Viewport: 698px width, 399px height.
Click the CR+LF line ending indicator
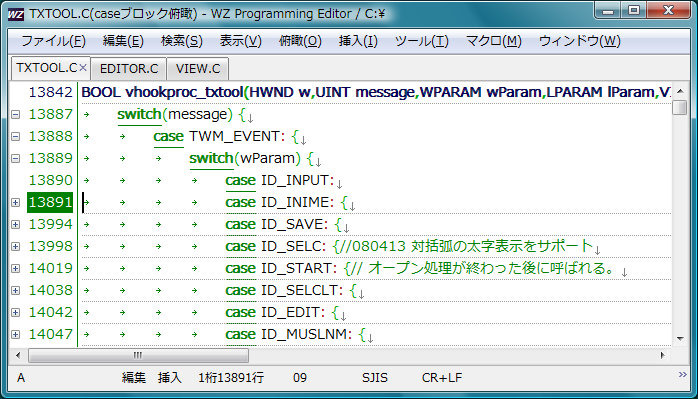tap(442, 378)
